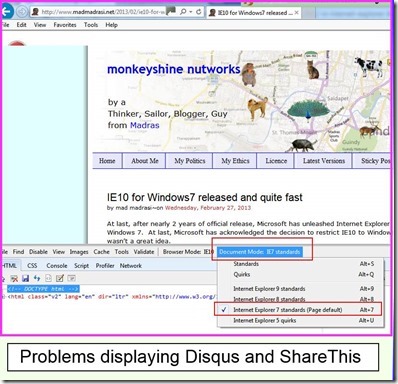Open the Favorites menu

(x=65, y=25)
